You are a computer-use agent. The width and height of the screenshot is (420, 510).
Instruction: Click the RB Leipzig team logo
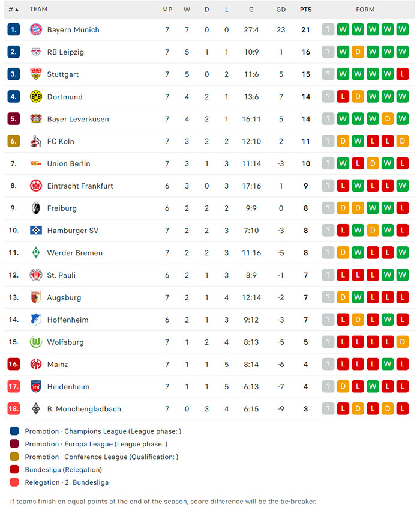[35, 52]
